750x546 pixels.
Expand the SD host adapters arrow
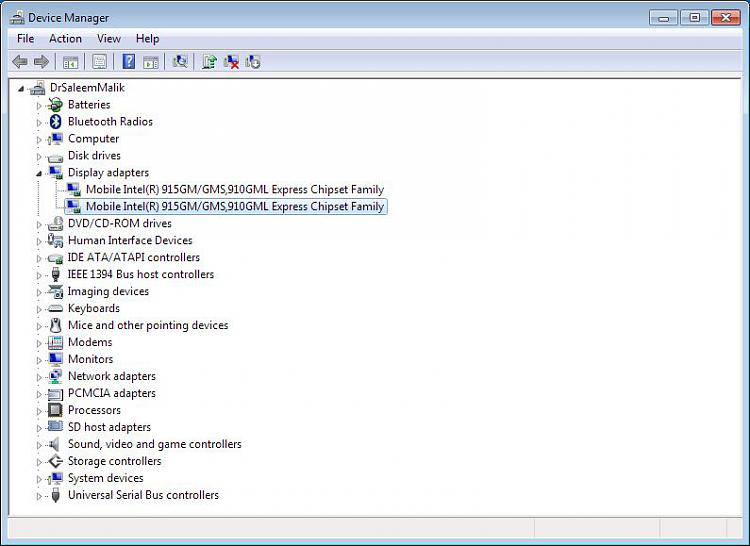(x=39, y=427)
